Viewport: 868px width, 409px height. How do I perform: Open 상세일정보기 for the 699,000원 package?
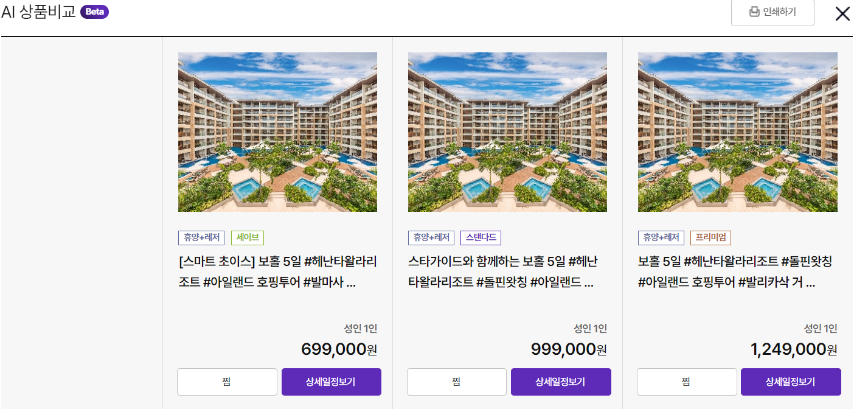pyautogui.click(x=332, y=382)
